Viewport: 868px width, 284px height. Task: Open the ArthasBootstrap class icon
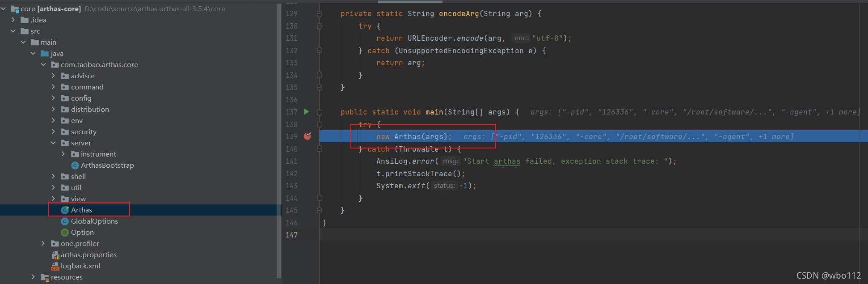(x=75, y=165)
